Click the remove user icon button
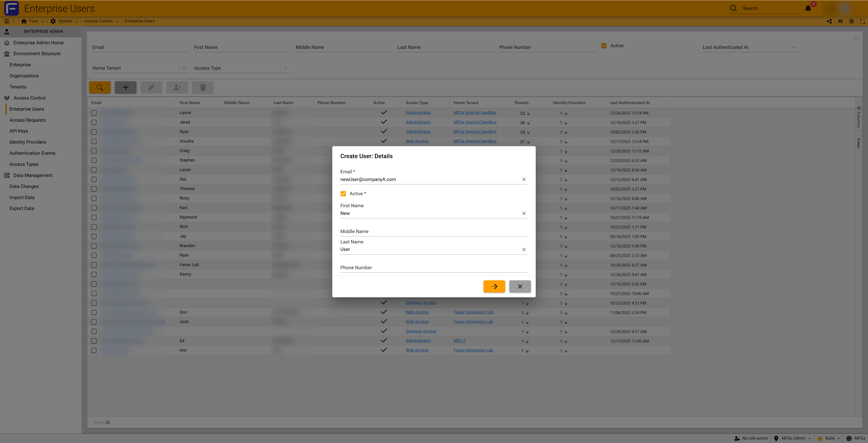This screenshot has height=443, width=868. click(177, 87)
